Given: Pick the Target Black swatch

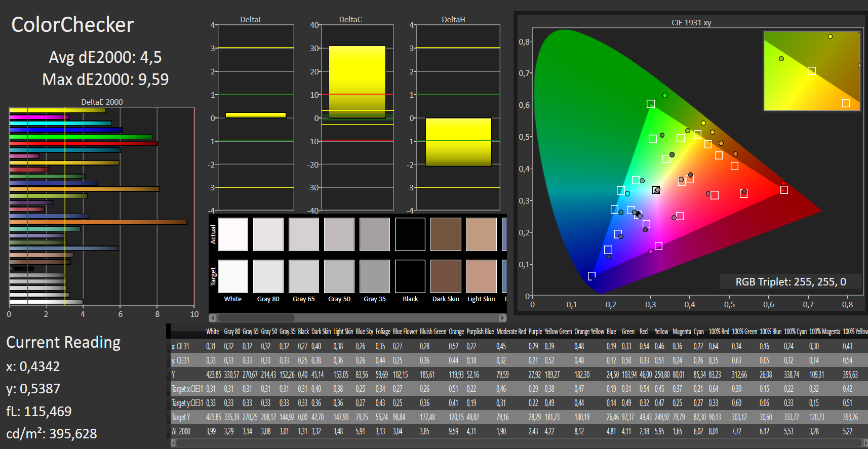Looking at the screenshot, I should click(410, 276).
